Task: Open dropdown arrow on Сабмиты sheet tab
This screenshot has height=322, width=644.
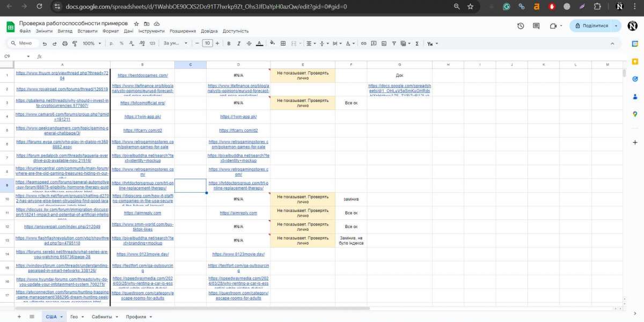Action: pyautogui.click(x=117, y=317)
